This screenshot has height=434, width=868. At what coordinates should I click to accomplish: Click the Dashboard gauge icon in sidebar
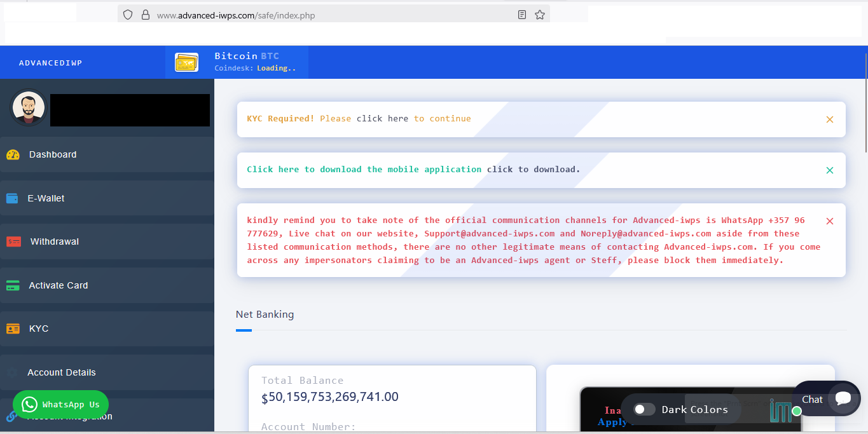click(x=13, y=154)
